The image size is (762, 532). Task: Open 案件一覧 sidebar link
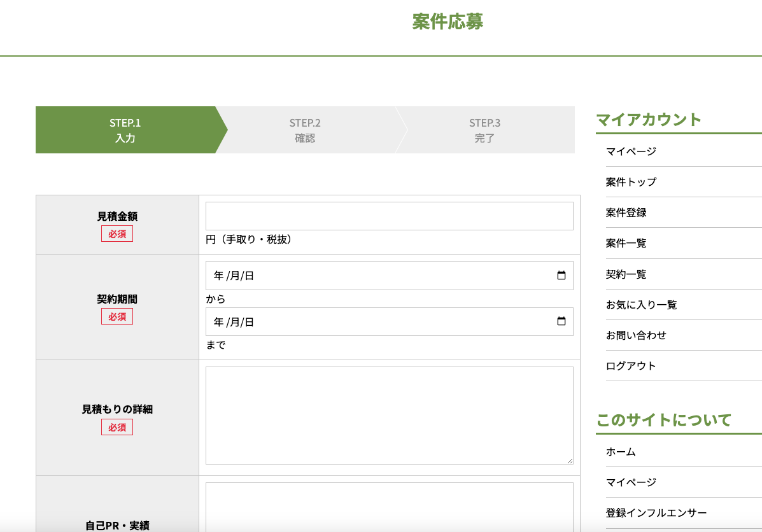pos(626,243)
